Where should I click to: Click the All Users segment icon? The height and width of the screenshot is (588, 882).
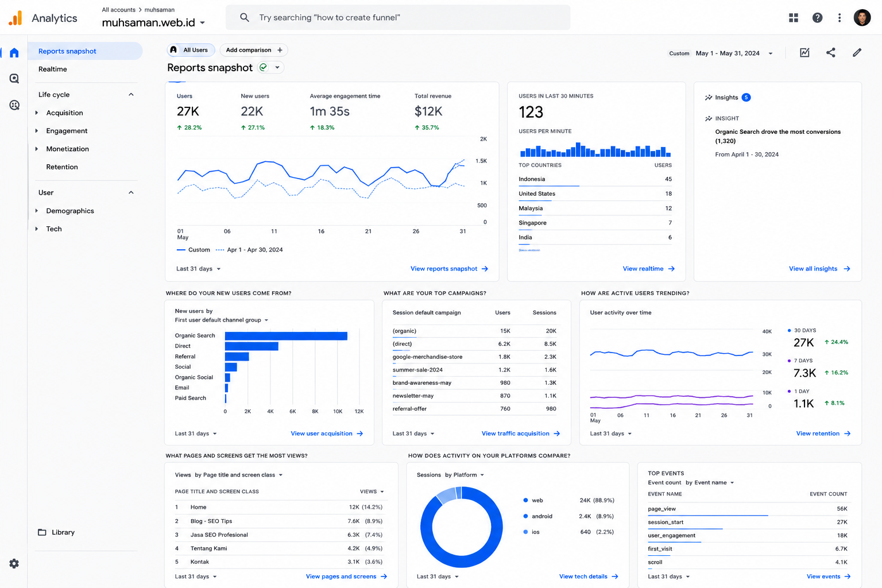pos(173,50)
